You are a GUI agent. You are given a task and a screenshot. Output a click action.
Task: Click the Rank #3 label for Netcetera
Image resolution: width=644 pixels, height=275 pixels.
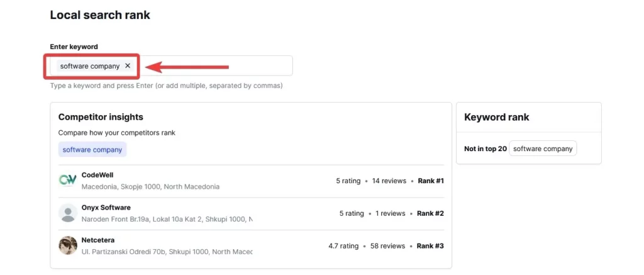click(431, 246)
